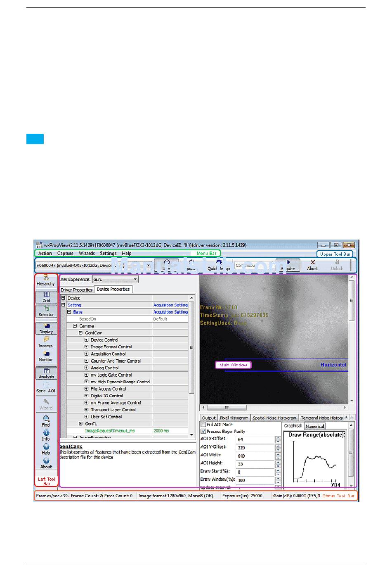Image resolution: width=392 pixels, height=577 pixels.
Task: Click the Update toolbar button
Action: point(191,265)
